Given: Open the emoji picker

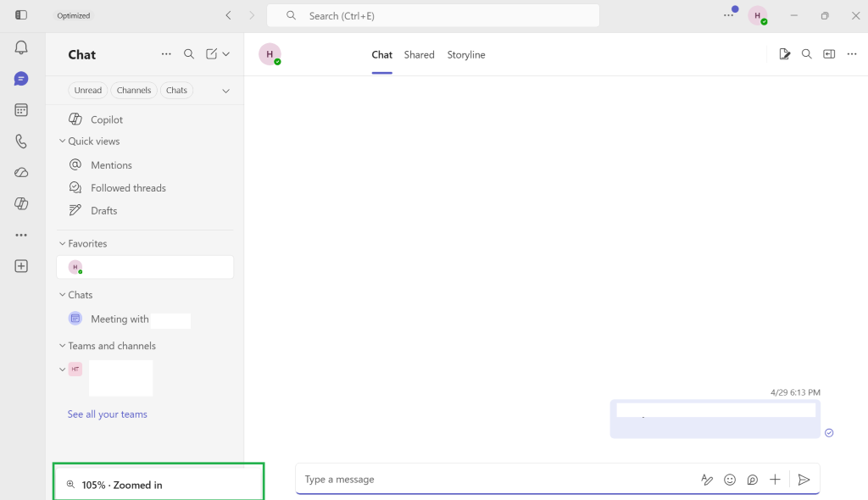Looking at the screenshot, I should pyautogui.click(x=730, y=480).
